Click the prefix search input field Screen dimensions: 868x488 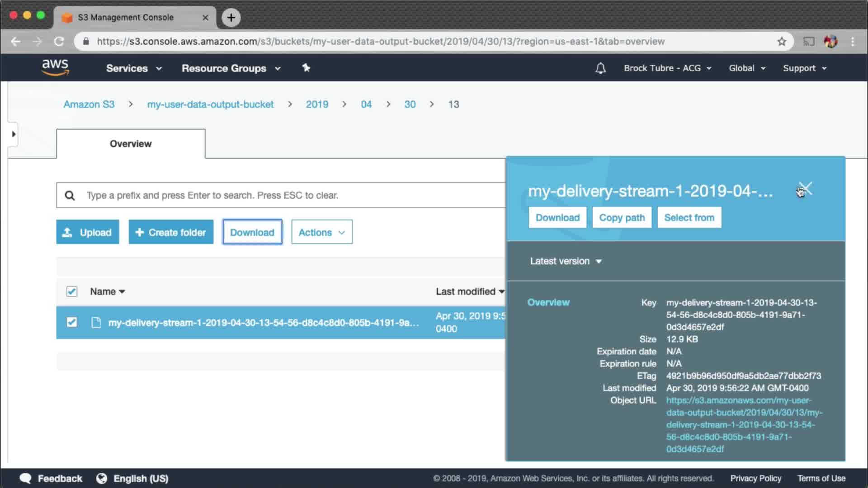point(289,195)
